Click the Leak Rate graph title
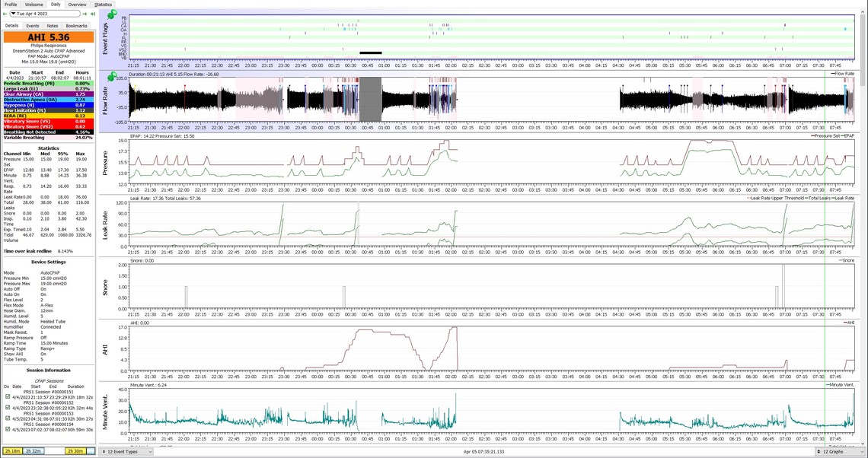Screen dimensions: 868x458 104,225
